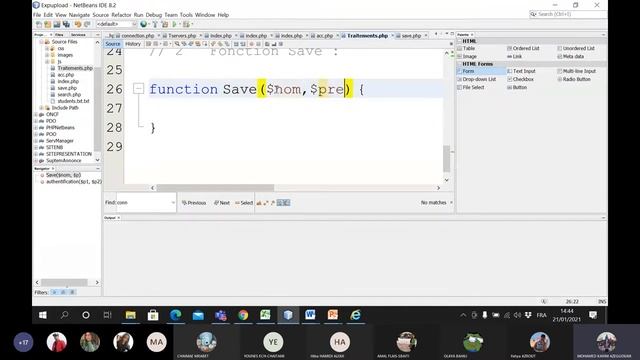This screenshot has width=640, height=360.
Task: Click the find selection magnifier icon in editor toolbar
Action: (177, 44)
